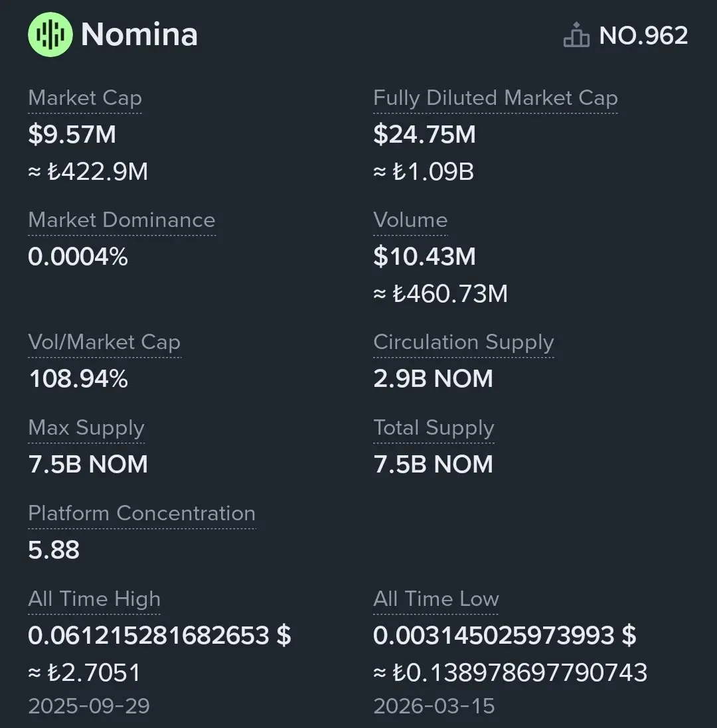The width and height of the screenshot is (717, 728).
Task: Select the 108.94% Vol/Market Cap value
Action: coord(78,379)
